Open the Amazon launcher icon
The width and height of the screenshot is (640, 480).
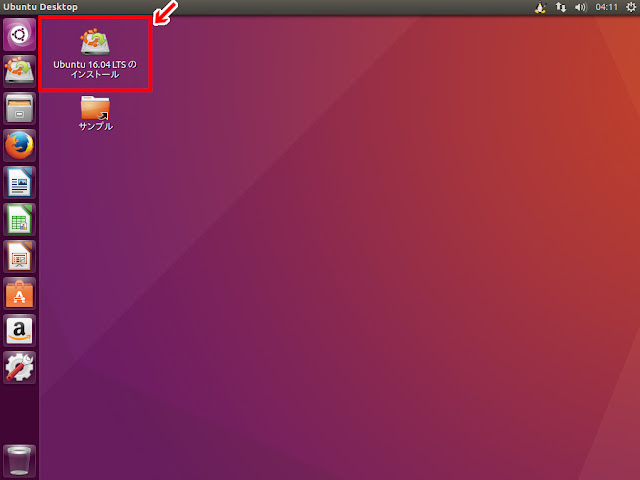point(19,331)
